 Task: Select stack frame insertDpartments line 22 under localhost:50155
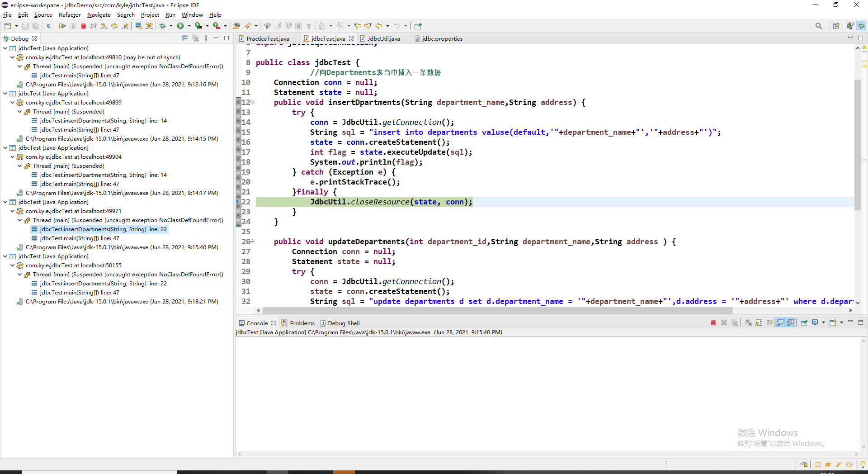(103, 284)
